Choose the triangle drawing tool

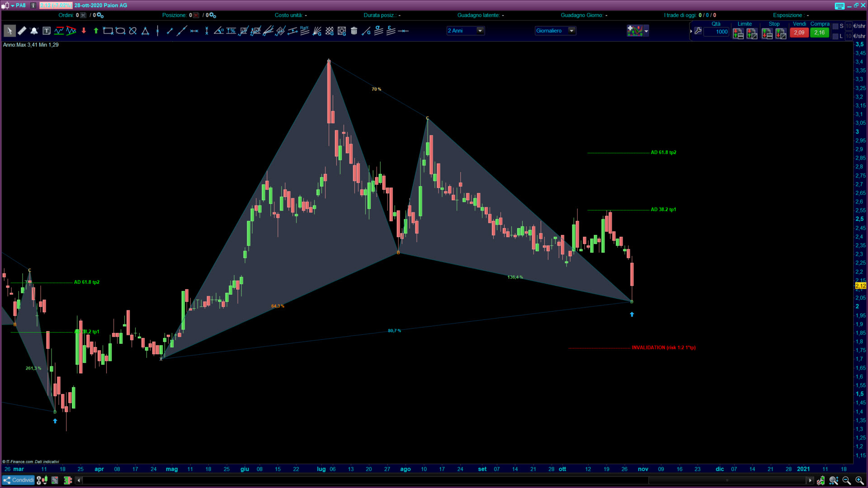coord(145,31)
